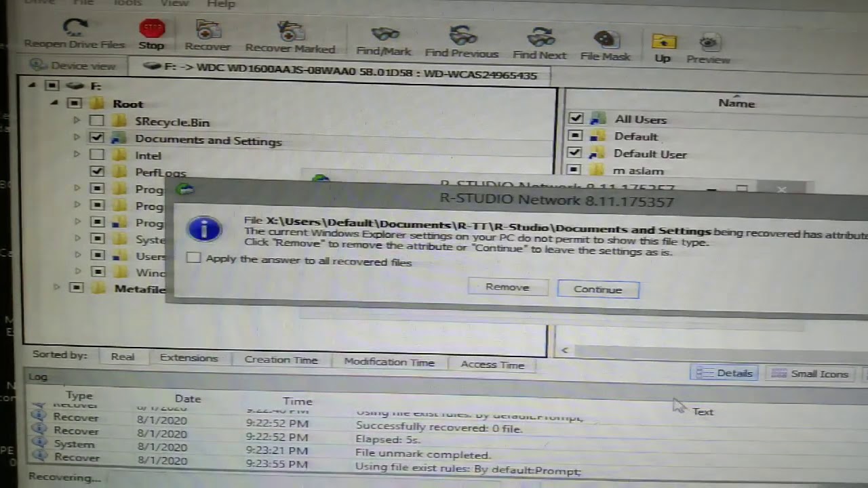Viewport: 868px width, 488px height.
Task: Sort by Access Time tab
Action: [492, 365]
